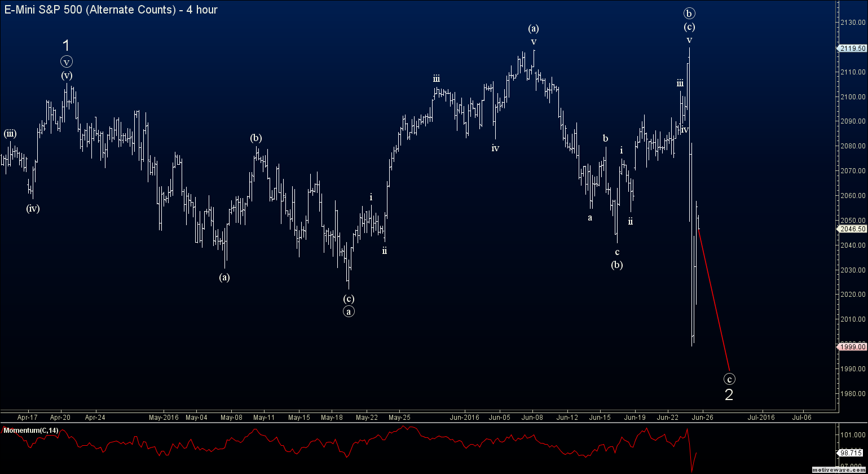Click the 1980.00 price axis label
868x474 pixels.
(852, 394)
